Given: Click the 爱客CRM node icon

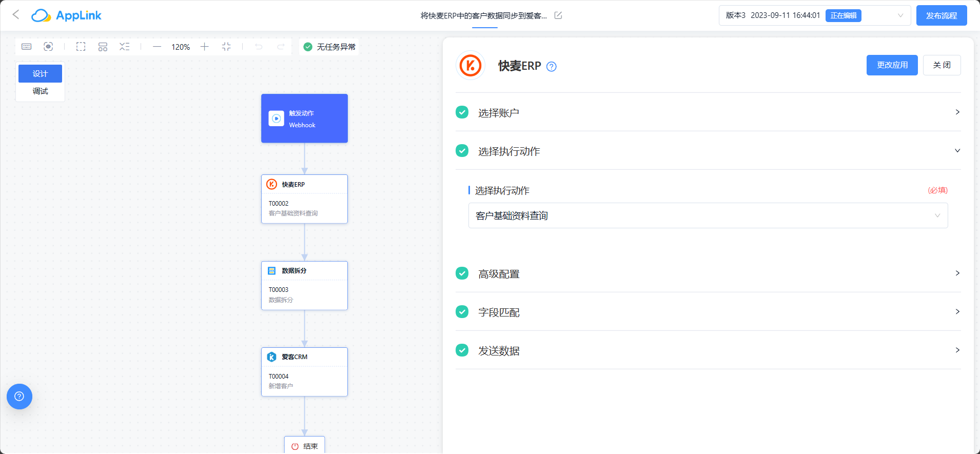Looking at the screenshot, I should tap(272, 357).
